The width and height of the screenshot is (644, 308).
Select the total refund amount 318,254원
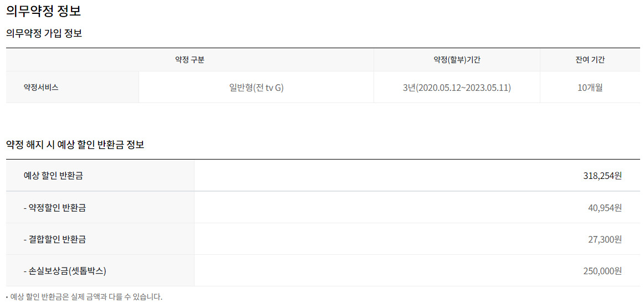pyautogui.click(x=602, y=176)
